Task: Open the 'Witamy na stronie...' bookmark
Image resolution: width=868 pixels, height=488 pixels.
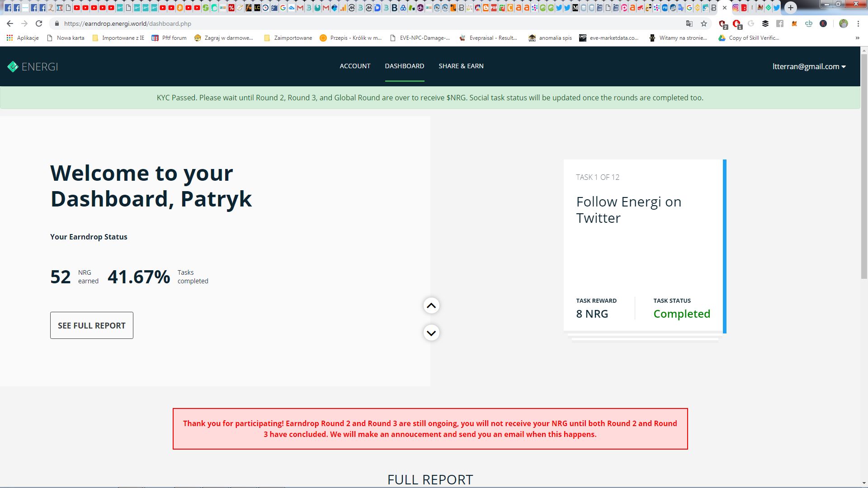Action: click(x=678, y=38)
